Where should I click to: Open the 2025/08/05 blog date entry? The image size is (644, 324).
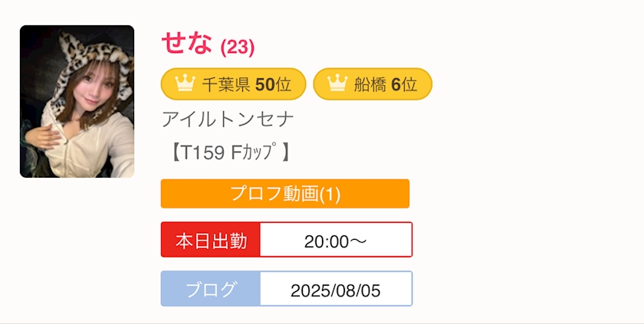coord(335,290)
